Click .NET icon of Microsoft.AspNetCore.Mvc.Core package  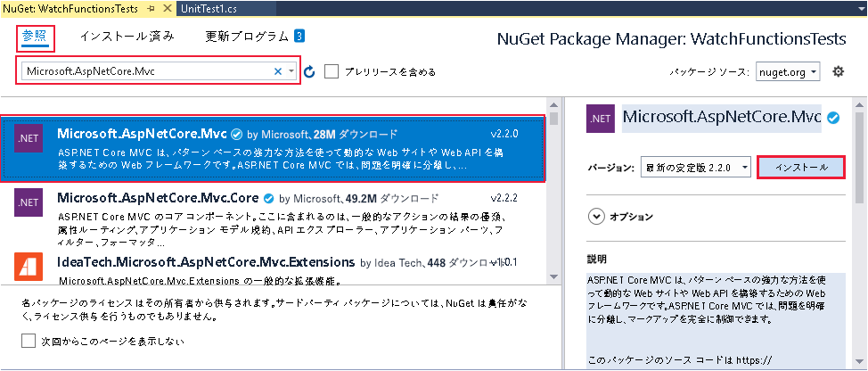pyautogui.click(x=29, y=202)
